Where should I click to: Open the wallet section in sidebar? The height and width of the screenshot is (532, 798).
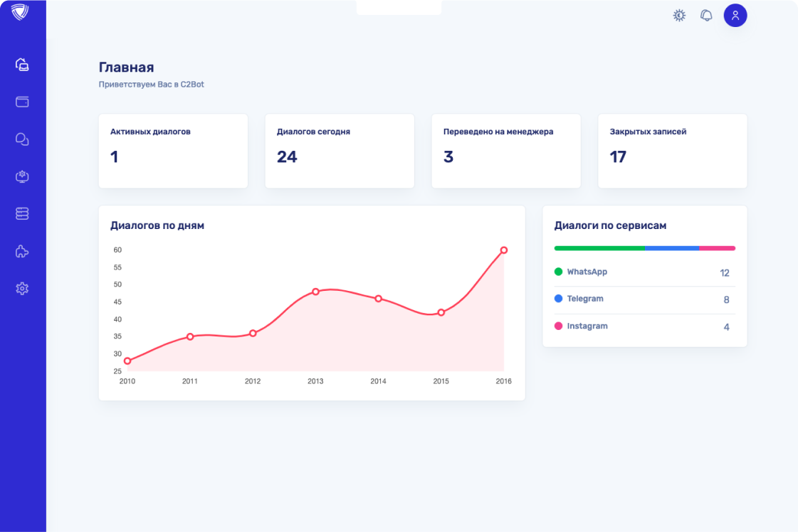[x=22, y=102]
